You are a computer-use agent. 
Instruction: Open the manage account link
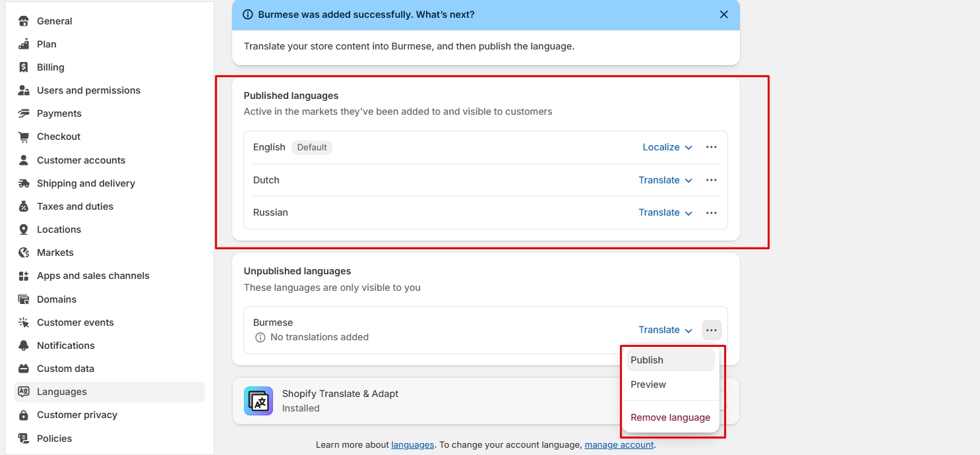tap(619, 444)
